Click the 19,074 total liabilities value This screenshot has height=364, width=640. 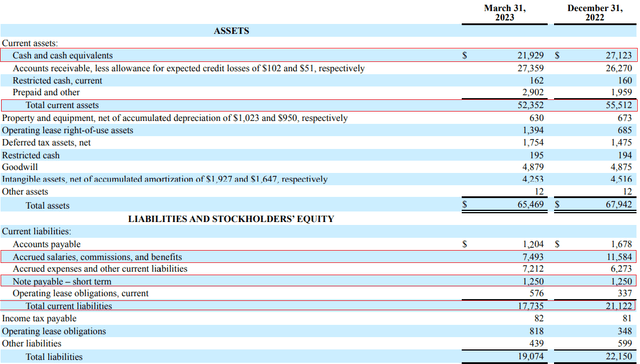click(531, 356)
